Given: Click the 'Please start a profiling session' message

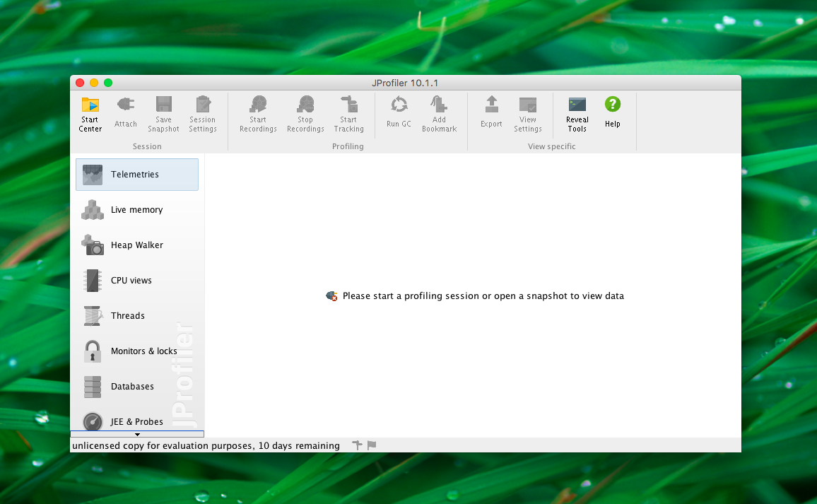Looking at the screenshot, I should click(x=483, y=296).
